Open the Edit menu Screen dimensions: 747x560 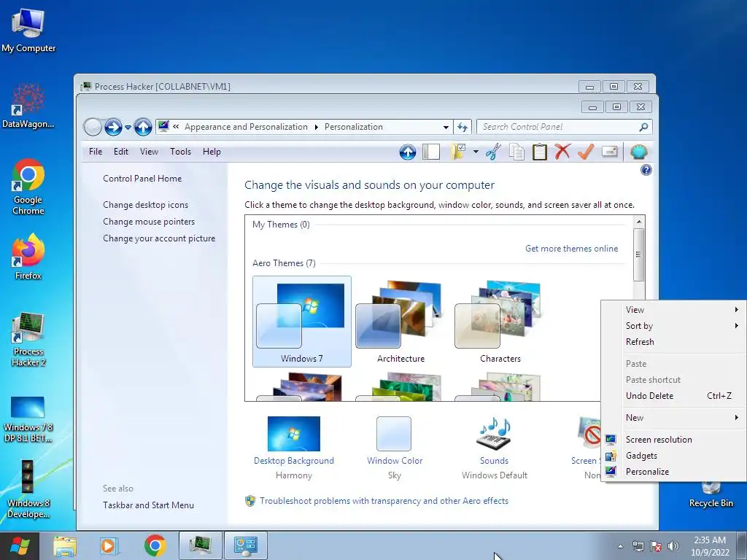121,152
